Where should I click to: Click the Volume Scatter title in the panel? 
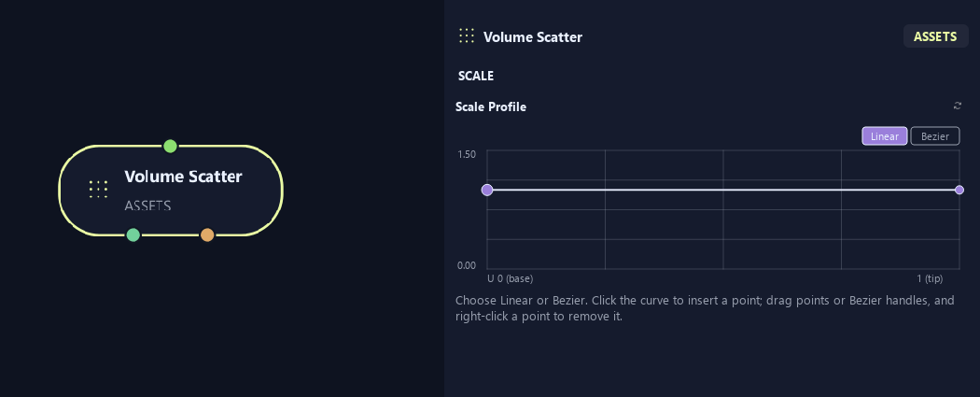click(x=533, y=36)
